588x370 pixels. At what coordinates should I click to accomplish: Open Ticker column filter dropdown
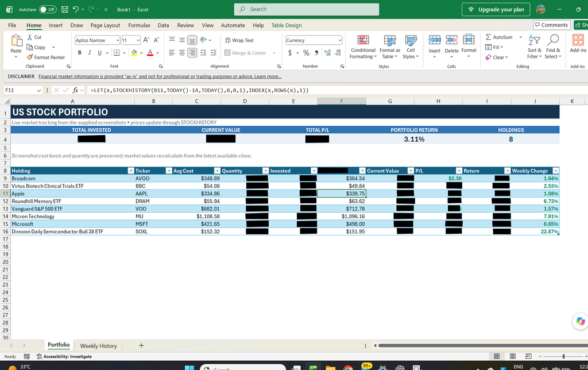[169, 171]
